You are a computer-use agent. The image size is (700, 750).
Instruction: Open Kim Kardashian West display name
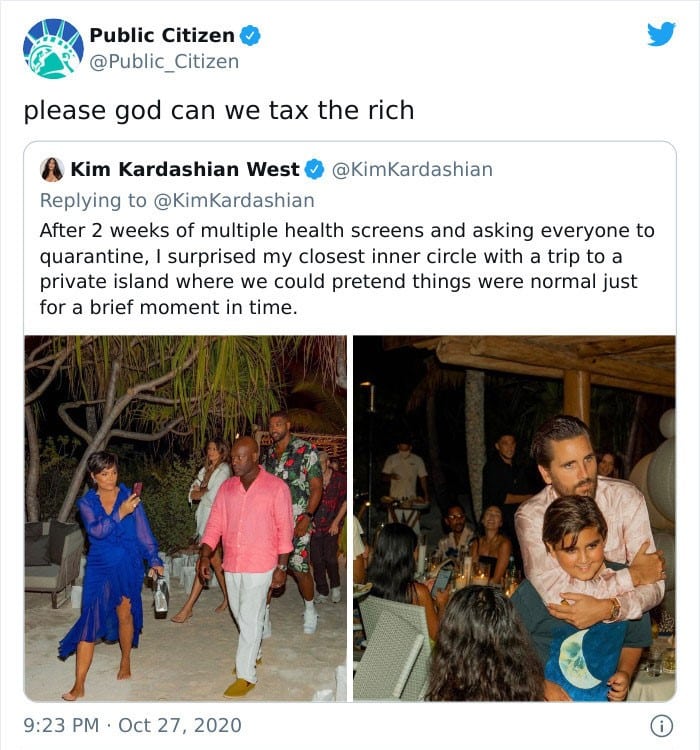click(x=185, y=169)
